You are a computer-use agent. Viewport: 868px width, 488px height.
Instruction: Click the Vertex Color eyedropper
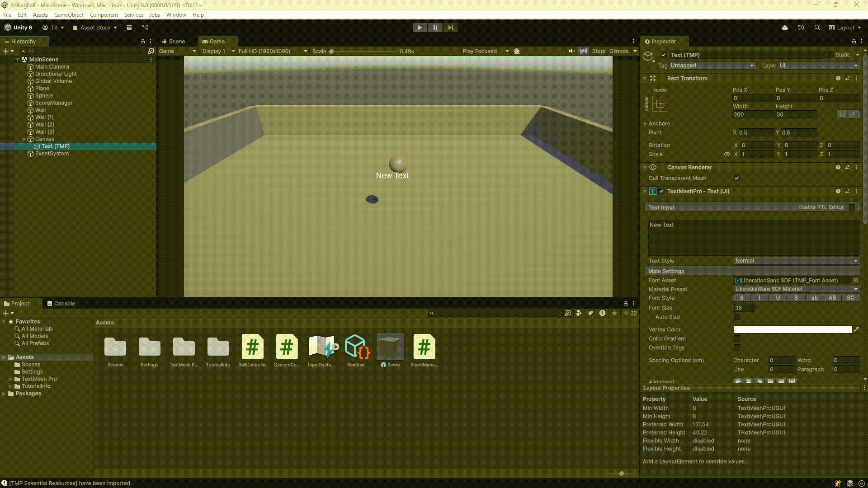[x=856, y=329]
